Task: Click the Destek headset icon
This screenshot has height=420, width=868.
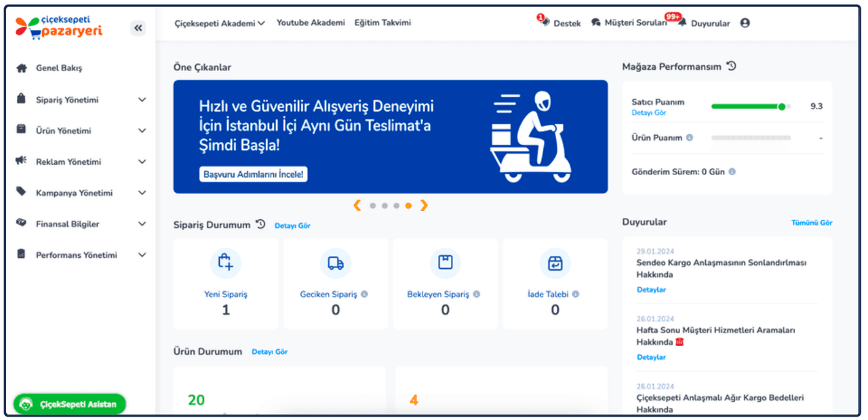Action: click(545, 22)
